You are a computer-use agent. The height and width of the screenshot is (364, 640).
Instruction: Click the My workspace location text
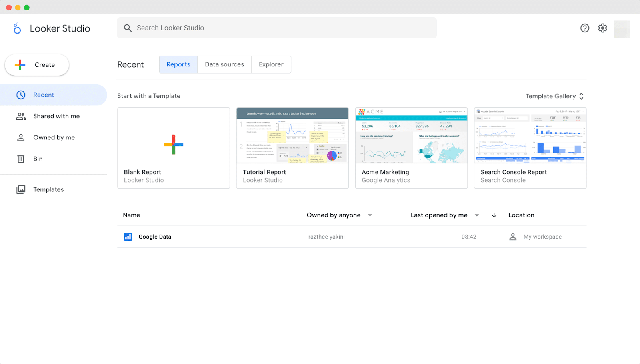click(x=542, y=237)
